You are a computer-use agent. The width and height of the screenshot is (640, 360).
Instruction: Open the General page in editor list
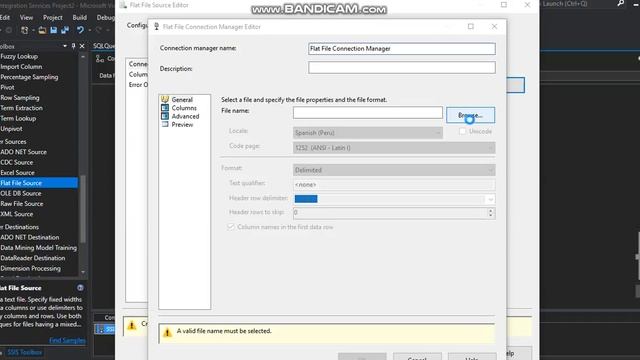(182, 100)
